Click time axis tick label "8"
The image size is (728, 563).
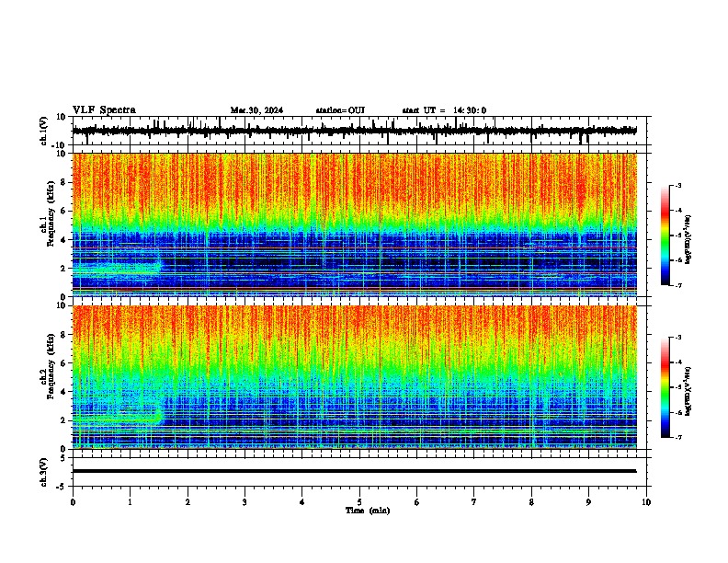coord(531,502)
